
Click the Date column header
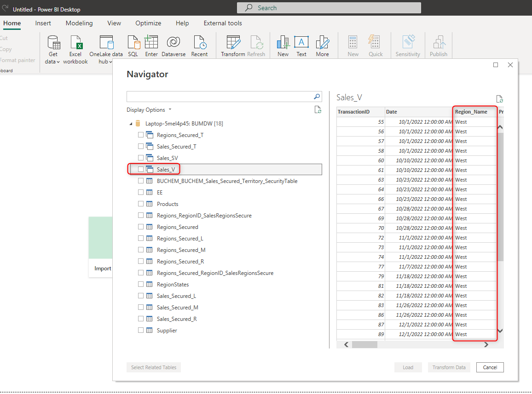click(x=419, y=112)
